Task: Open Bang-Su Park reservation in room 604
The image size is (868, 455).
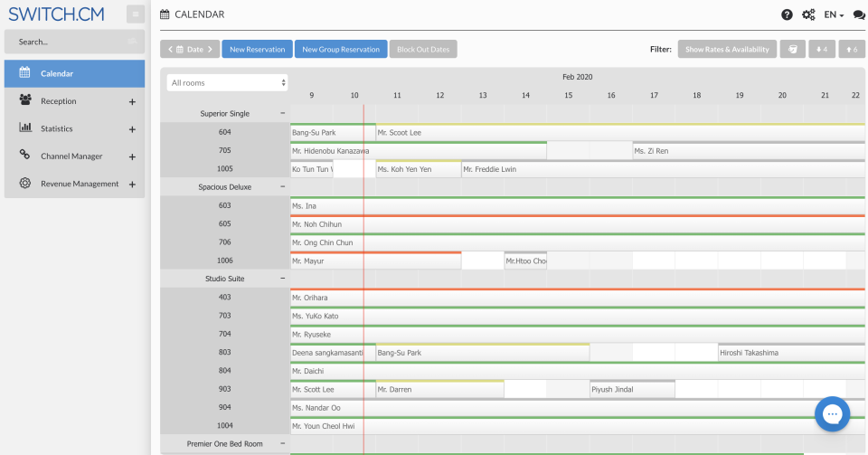Action: click(333, 132)
